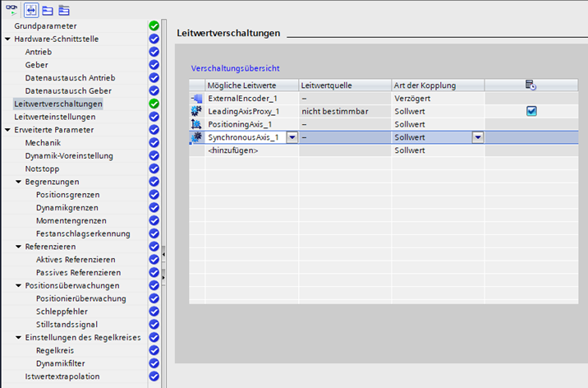Click the SynchronousAxis_1 gear icon

pyautogui.click(x=196, y=137)
